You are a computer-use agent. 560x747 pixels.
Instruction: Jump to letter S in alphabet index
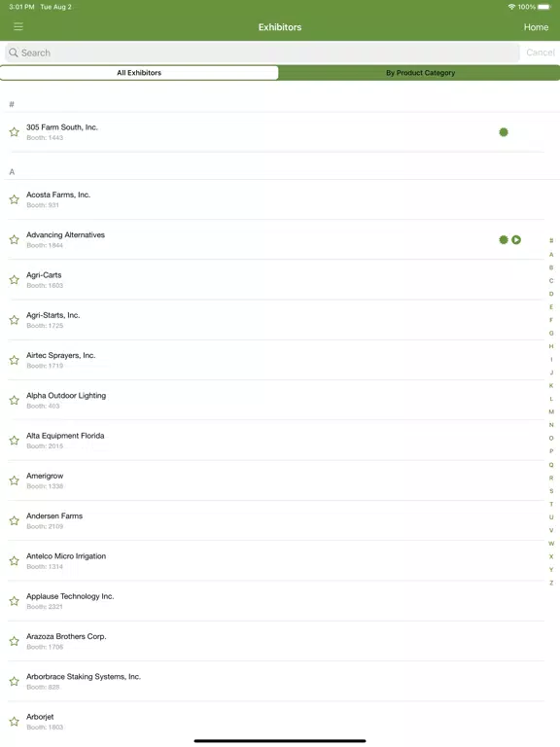click(x=551, y=490)
